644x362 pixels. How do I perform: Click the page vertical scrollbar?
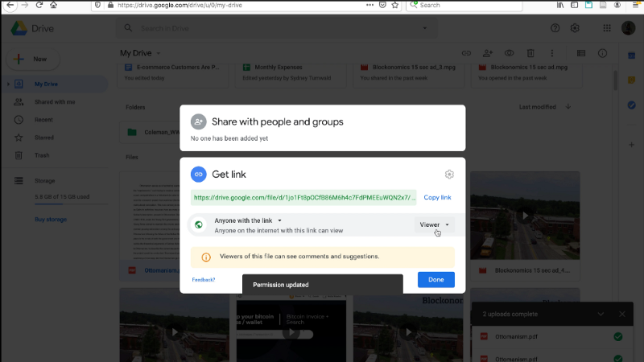click(x=615, y=80)
